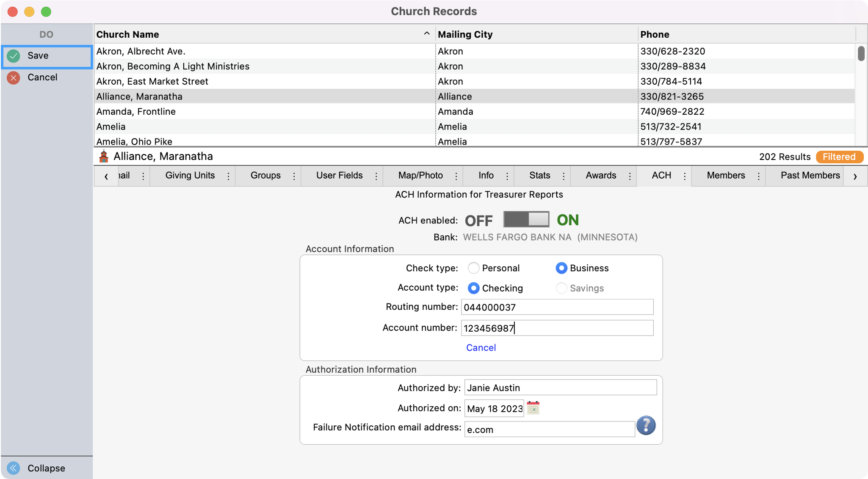Image resolution: width=868 pixels, height=479 pixels.
Task: Select the Savings account type radio button
Action: pyautogui.click(x=561, y=288)
